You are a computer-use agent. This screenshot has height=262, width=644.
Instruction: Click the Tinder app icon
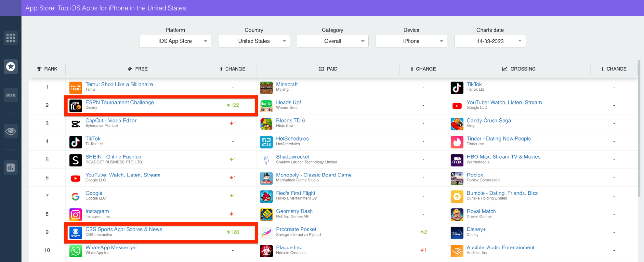pyautogui.click(x=457, y=142)
